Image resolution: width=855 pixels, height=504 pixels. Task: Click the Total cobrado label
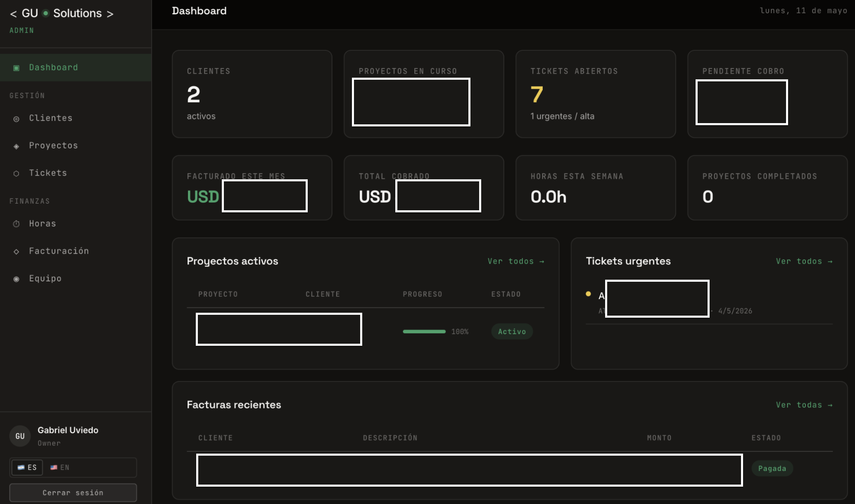[394, 176]
